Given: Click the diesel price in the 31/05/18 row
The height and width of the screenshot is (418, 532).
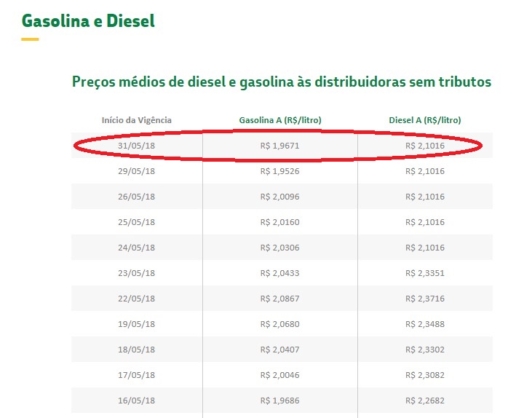Looking at the screenshot, I should tap(425, 146).
